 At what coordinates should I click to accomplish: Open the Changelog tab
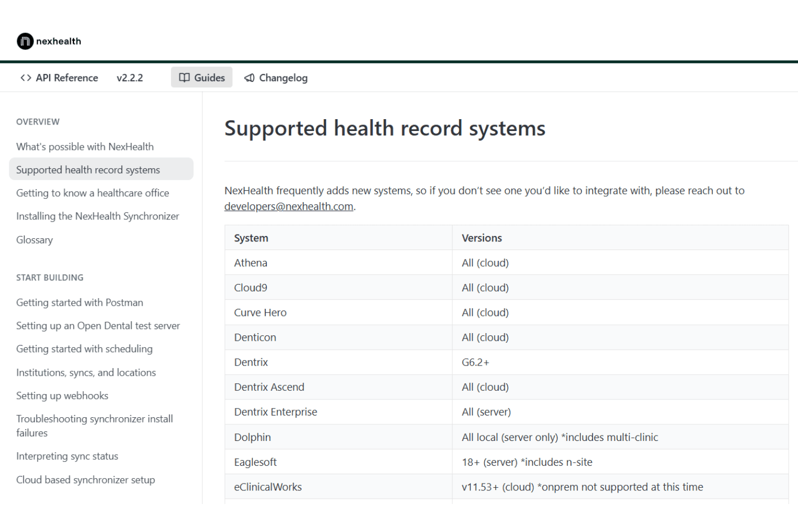click(x=276, y=78)
